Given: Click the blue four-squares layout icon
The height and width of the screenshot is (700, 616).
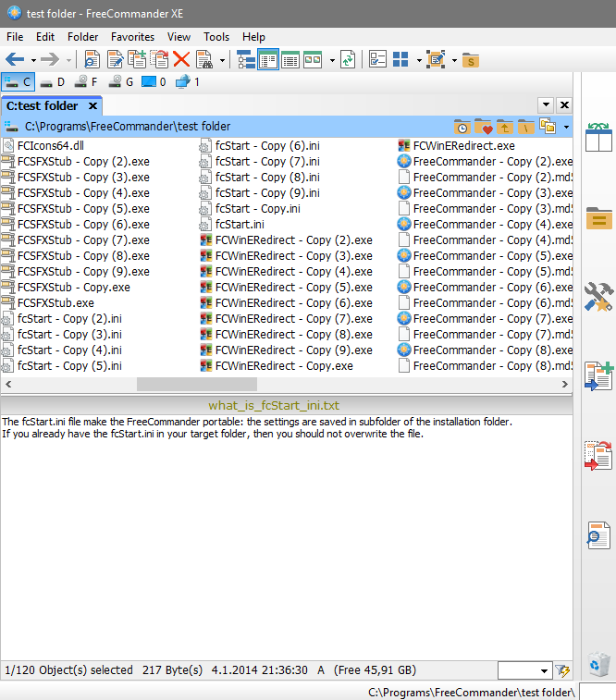Looking at the screenshot, I should coord(400,59).
